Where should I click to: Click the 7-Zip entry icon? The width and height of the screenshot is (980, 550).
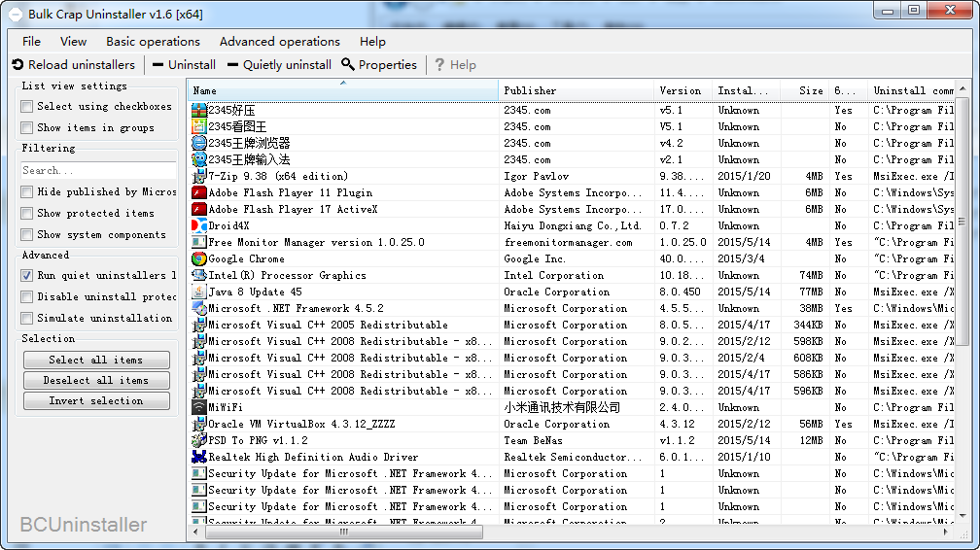pos(198,176)
